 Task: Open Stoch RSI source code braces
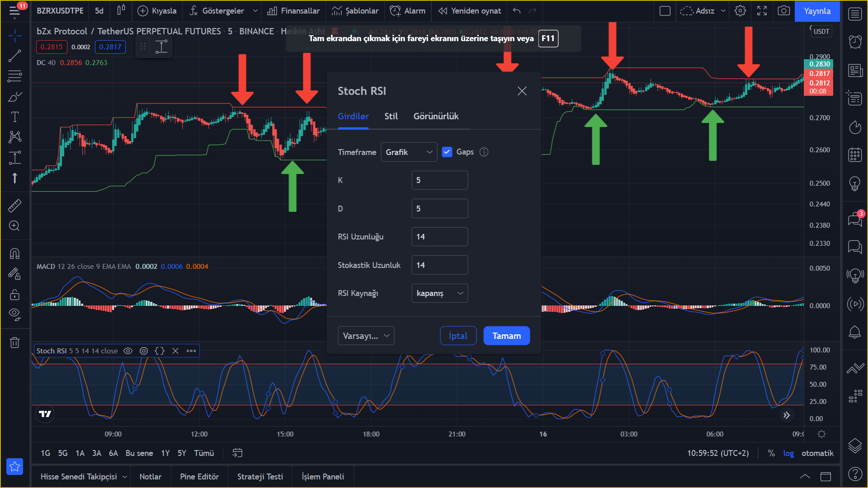[160, 351]
